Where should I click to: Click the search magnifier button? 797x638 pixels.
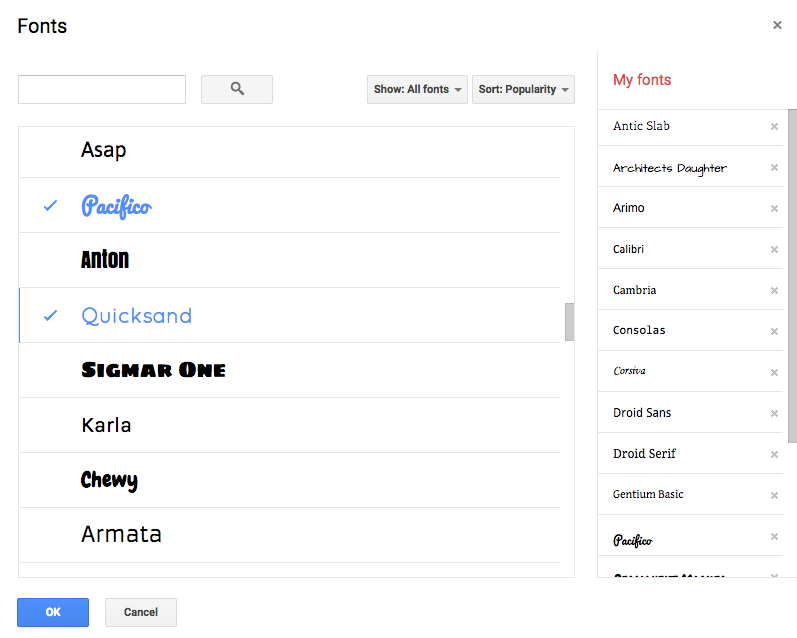237,89
